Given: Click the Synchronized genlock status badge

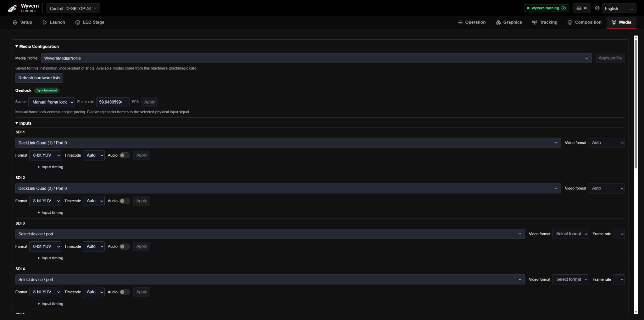Looking at the screenshot, I should 47,90.
